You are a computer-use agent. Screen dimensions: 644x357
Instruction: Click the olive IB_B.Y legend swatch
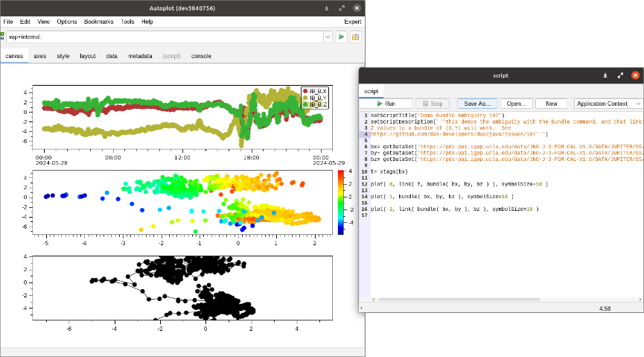tap(305, 98)
